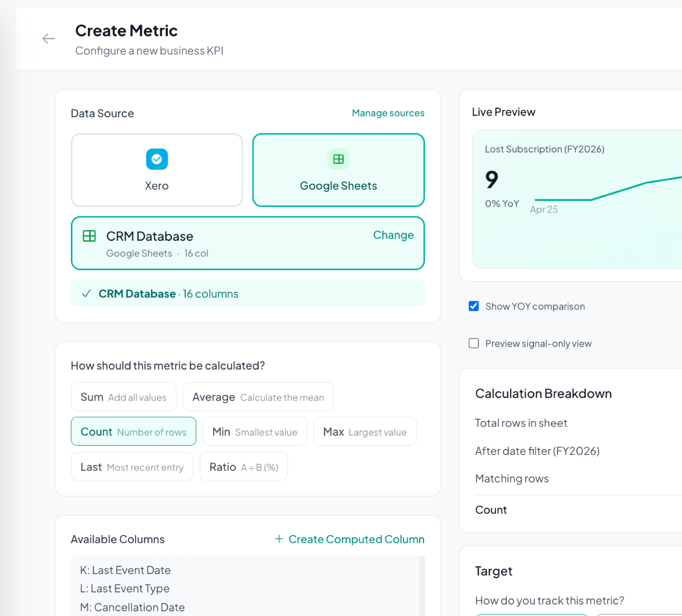Image resolution: width=682 pixels, height=616 pixels.
Task: Open Manage sources
Action: tap(388, 113)
